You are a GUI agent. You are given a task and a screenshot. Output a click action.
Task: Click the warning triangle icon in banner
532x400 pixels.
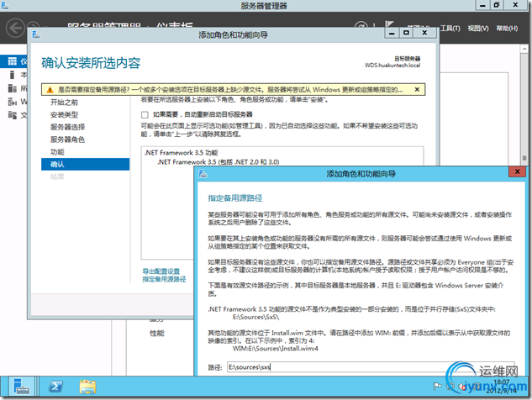tap(50, 90)
